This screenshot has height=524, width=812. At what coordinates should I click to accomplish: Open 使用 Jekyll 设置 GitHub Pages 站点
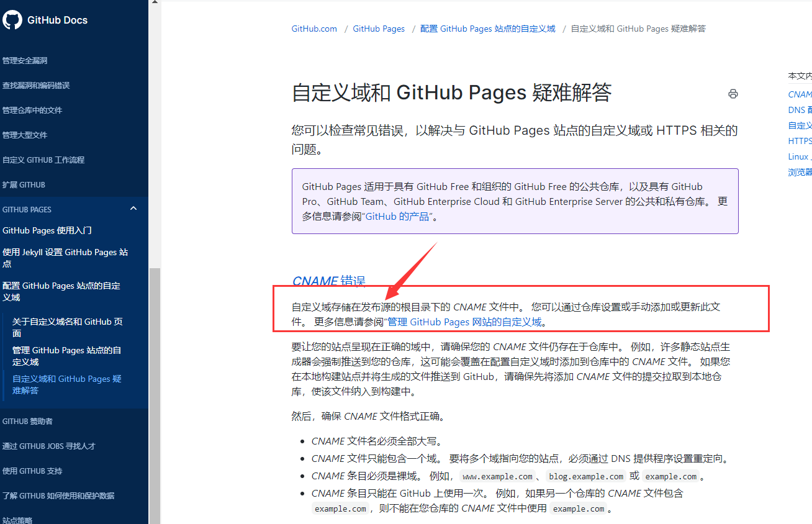65,258
